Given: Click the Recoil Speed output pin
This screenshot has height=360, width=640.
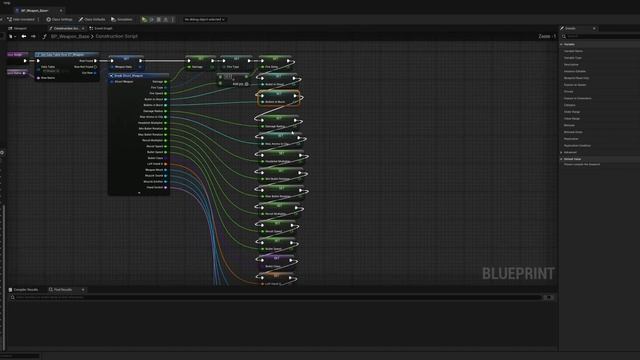Looking at the screenshot, I should tap(165, 146).
